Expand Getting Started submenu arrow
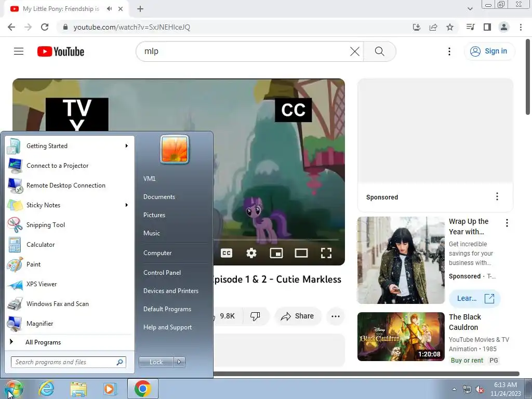 click(x=127, y=146)
